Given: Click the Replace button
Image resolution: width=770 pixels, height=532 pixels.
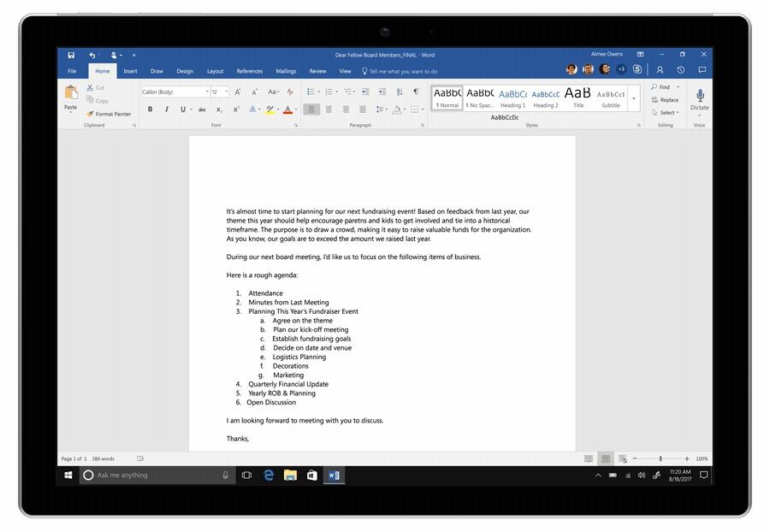Looking at the screenshot, I should point(665,100).
